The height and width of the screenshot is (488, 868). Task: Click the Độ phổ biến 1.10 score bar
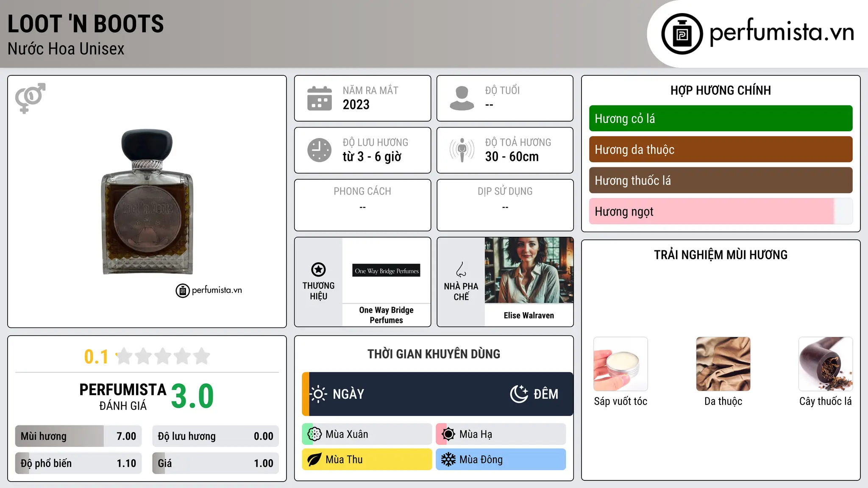(x=78, y=463)
